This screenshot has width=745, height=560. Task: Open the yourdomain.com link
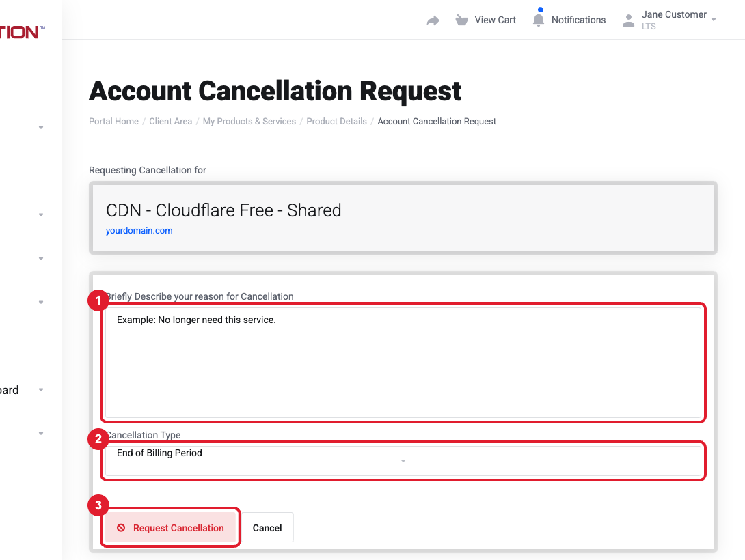(x=139, y=231)
